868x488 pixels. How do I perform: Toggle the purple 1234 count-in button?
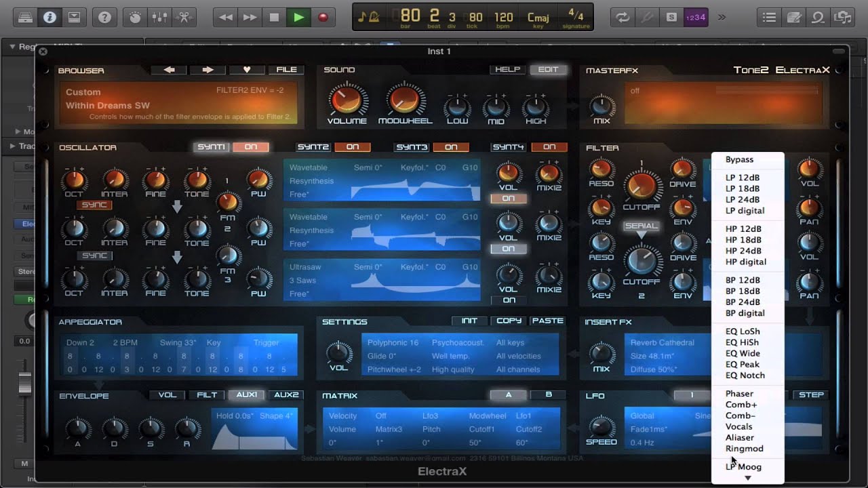coord(696,18)
